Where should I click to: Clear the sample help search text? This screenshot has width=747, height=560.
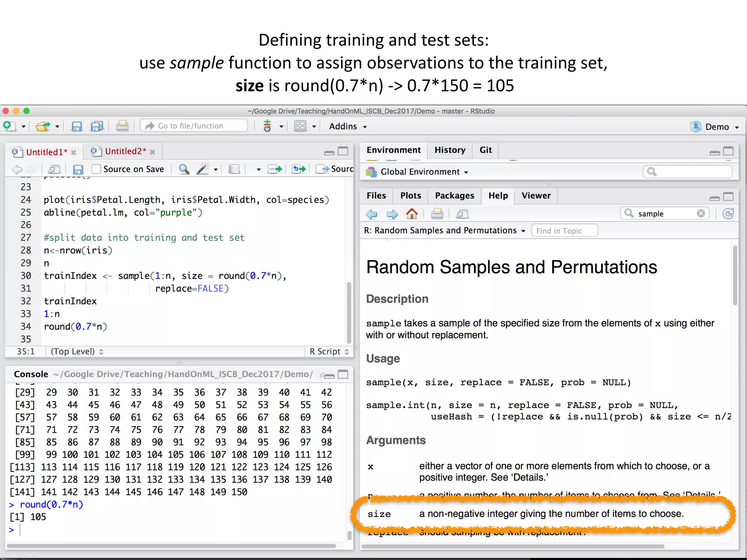(x=701, y=213)
